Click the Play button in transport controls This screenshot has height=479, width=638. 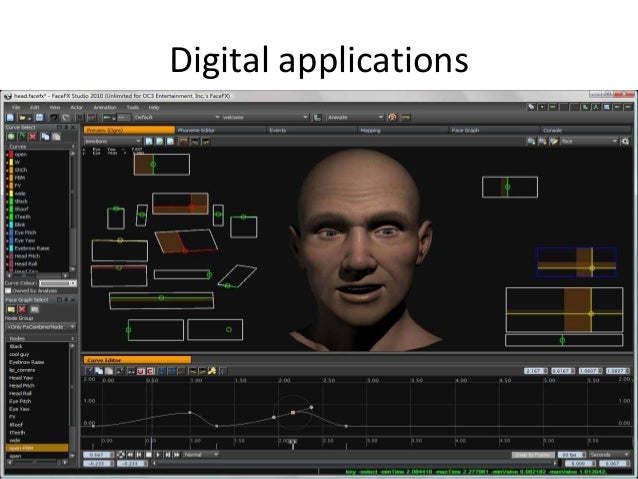pos(158,455)
